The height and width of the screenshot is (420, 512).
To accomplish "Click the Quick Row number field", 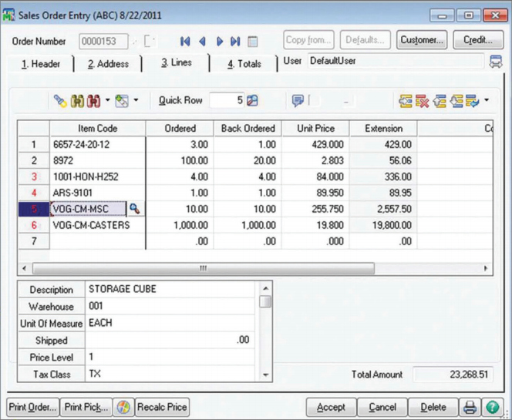I will click(227, 100).
